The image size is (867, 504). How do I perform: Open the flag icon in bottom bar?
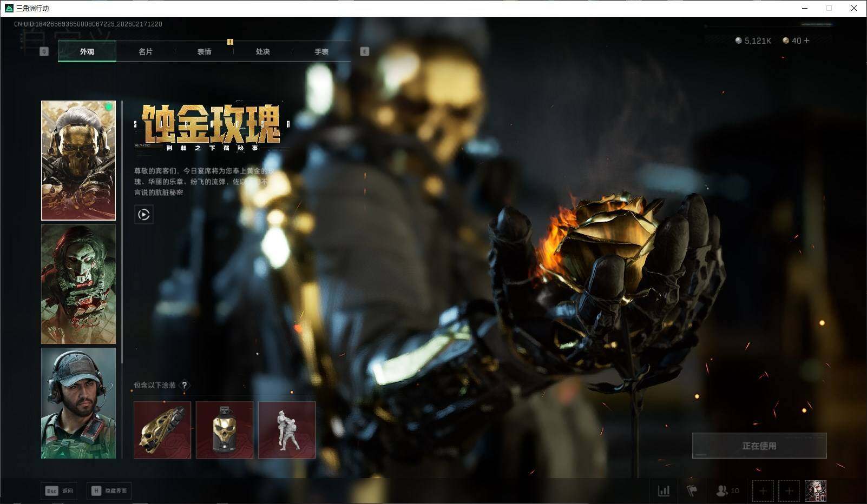pos(692,490)
